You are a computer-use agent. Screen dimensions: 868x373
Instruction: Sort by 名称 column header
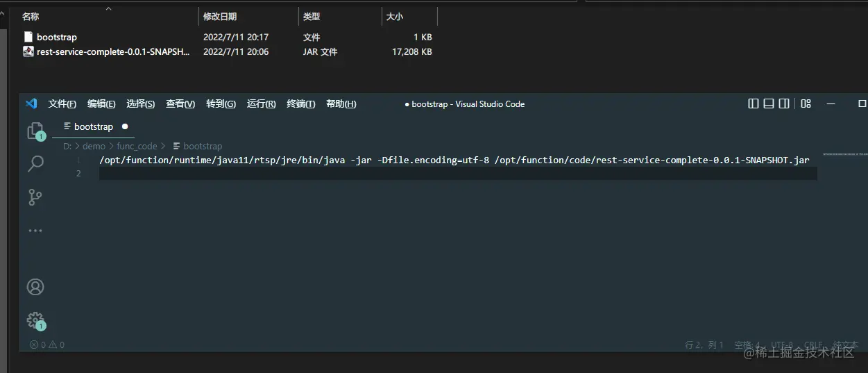[31, 16]
